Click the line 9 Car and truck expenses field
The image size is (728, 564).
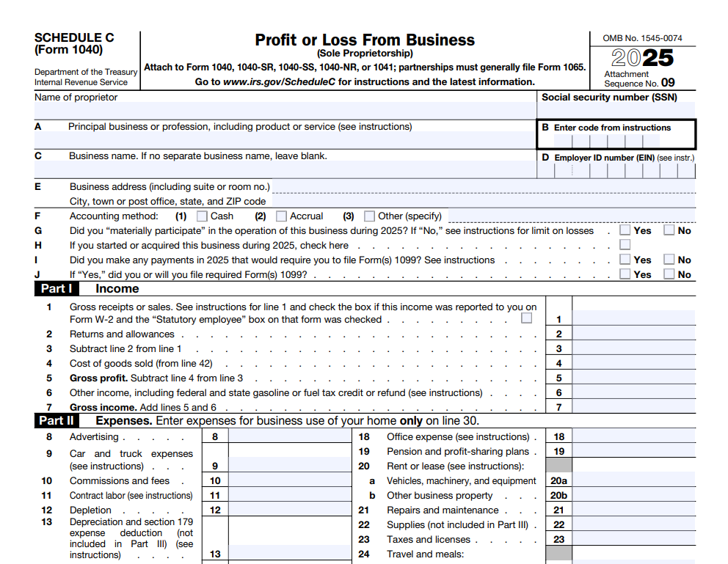[290, 465]
